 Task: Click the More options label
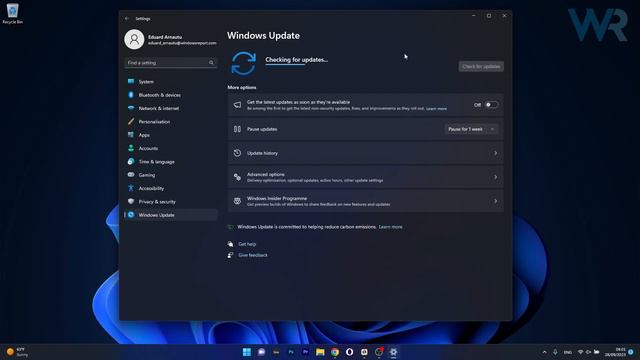tap(242, 87)
